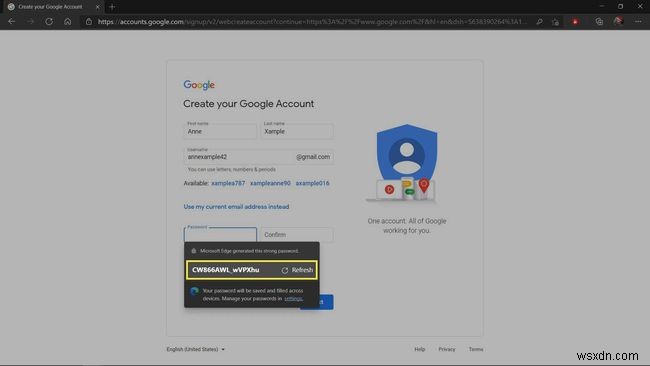Screen dimensions: 650x366
Task: Open the Collections icon in toolbar
Action: pyautogui.click(x=599, y=22)
